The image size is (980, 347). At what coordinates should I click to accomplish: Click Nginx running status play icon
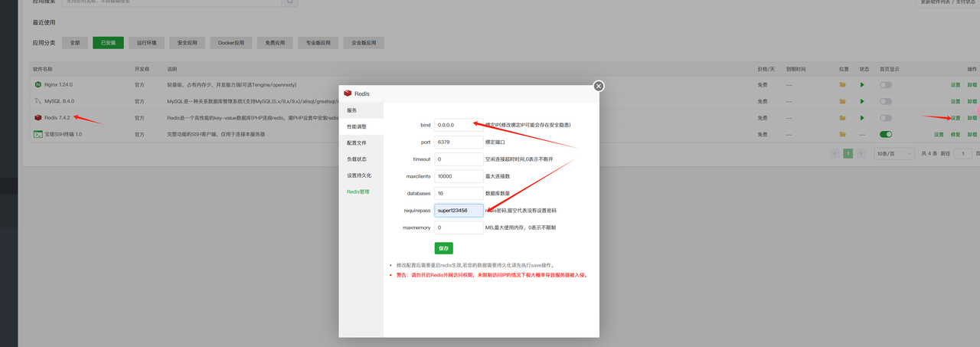[x=862, y=84]
